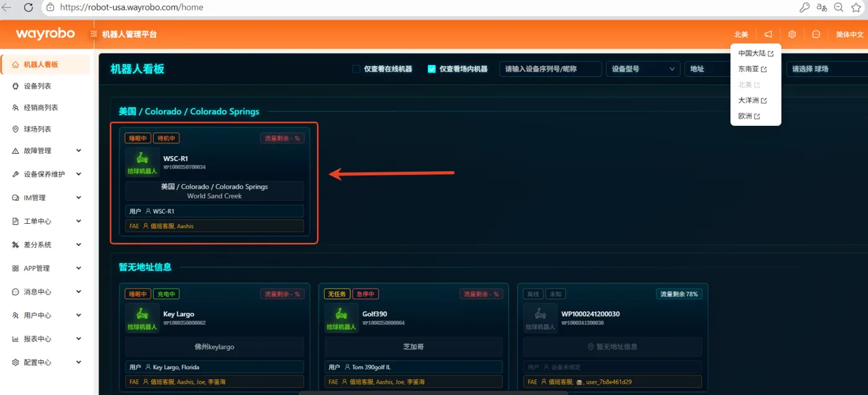The width and height of the screenshot is (868, 395).
Task: Expand APP管理 menu
Action: (47, 269)
